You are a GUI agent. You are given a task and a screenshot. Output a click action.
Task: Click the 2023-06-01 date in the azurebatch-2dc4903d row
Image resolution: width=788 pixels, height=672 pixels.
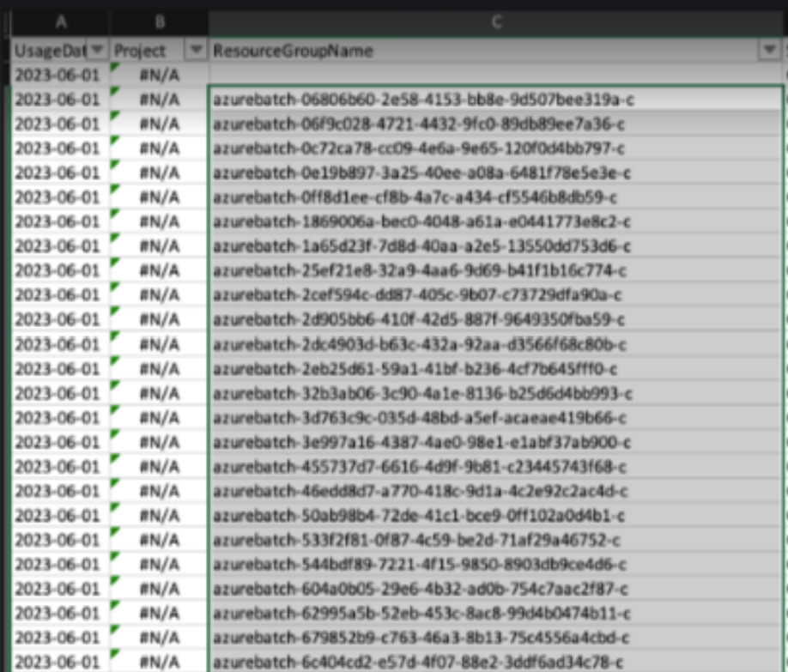click(58, 345)
